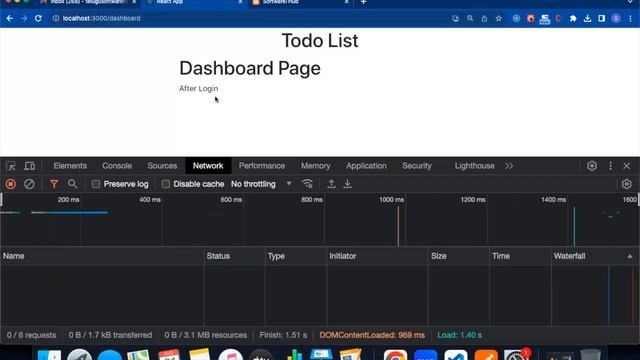Image resolution: width=640 pixels, height=360 pixels.
Task: Open System Preferences dock icon with badge
Action: pyautogui.click(x=516, y=355)
